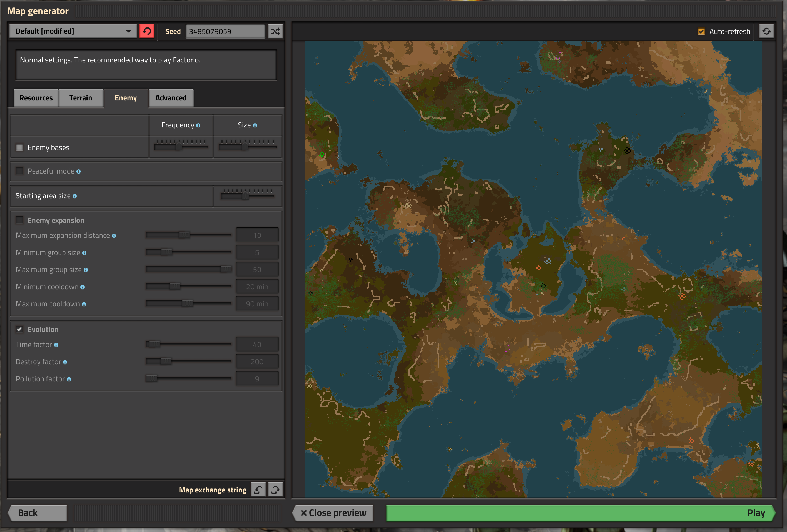Click the Maximum group size info icon

pos(86,270)
